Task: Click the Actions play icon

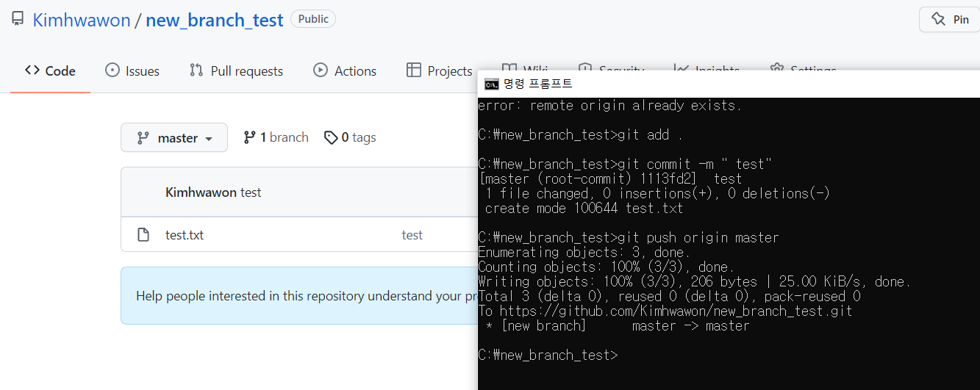Action: coord(321,71)
